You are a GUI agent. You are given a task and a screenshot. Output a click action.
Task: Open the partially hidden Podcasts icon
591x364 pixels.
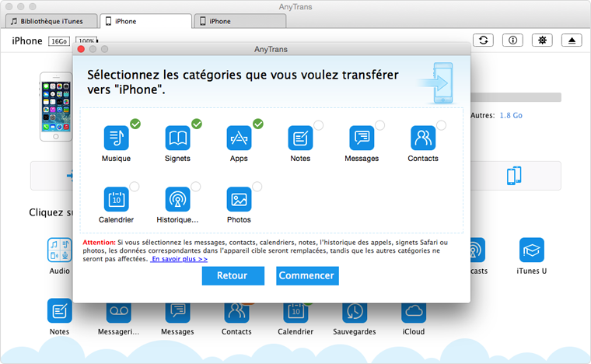(x=477, y=250)
